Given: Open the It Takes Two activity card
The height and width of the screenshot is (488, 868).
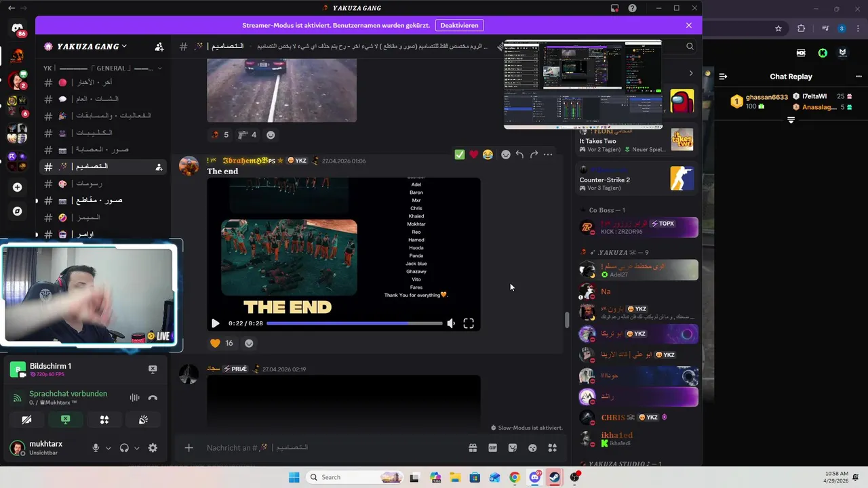Looking at the screenshot, I should 636,139.
